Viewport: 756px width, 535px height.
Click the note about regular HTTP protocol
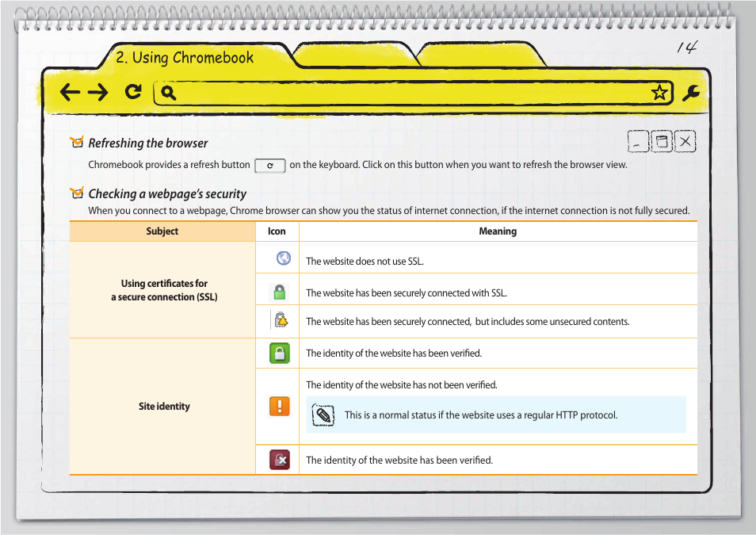pyautogui.click(x=496, y=415)
